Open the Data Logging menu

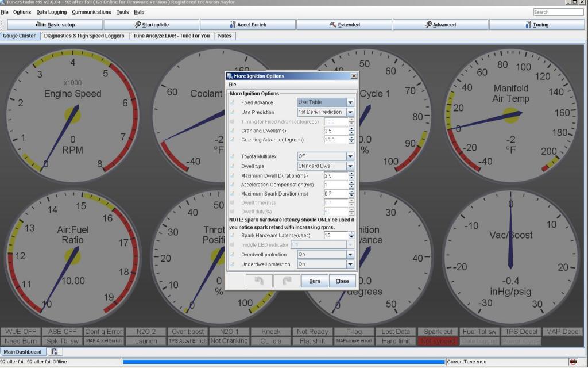(51, 12)
